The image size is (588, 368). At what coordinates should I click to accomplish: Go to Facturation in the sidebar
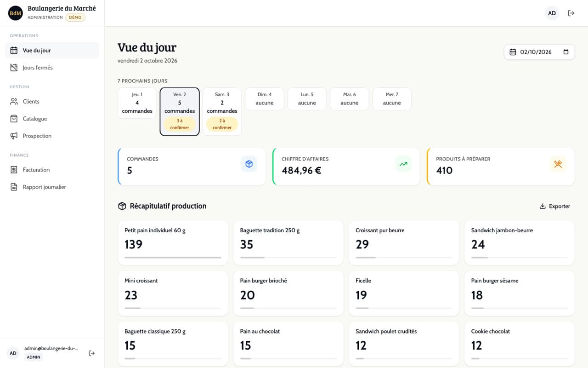coord(52,170)
